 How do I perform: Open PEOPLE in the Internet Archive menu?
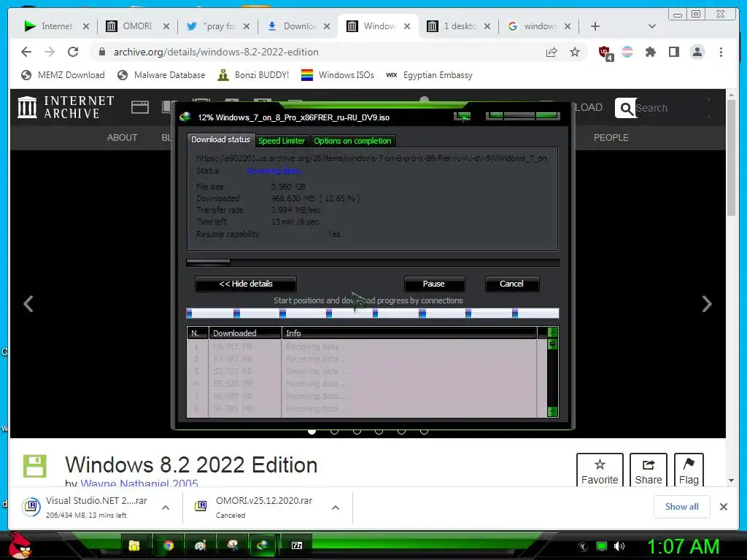(x=611, y=138)
